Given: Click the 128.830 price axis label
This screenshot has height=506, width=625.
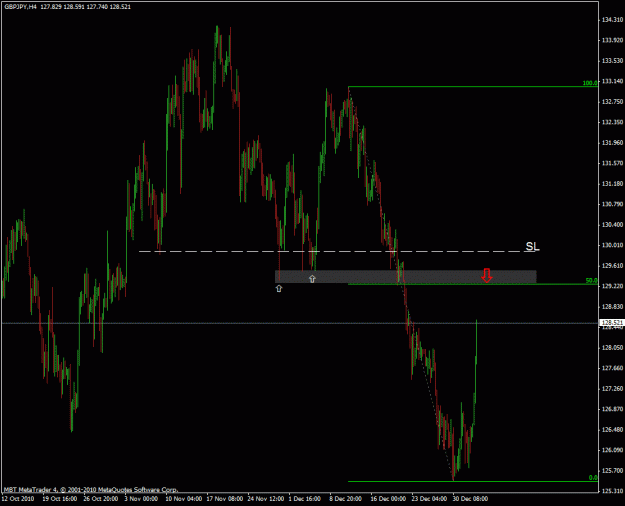Looking at the screenshot, I should 612,307.
